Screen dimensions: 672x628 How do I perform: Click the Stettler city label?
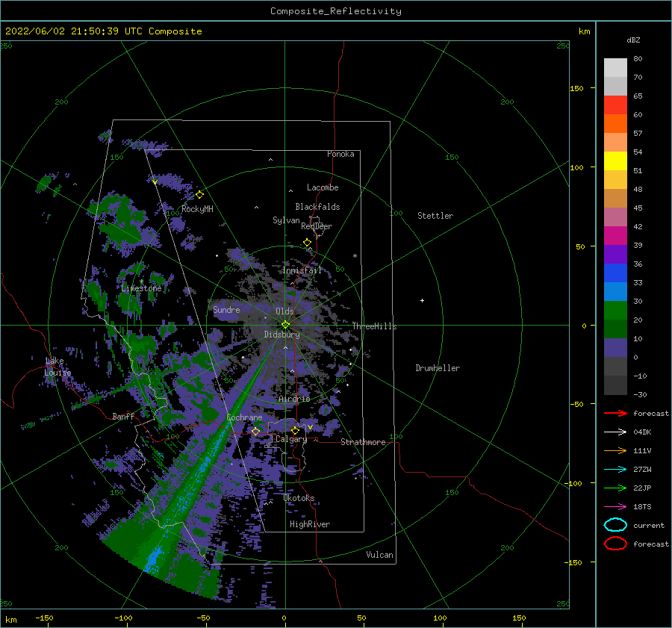[435, 216]
